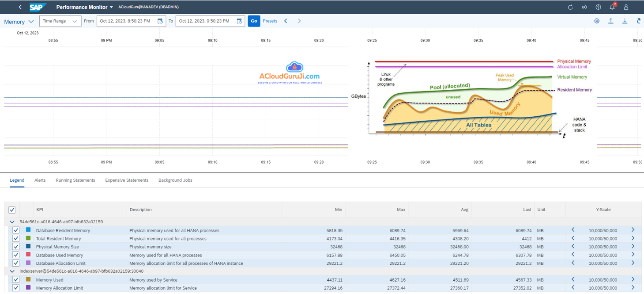Click the download icon in toolbar

click(x=625, y=21)
